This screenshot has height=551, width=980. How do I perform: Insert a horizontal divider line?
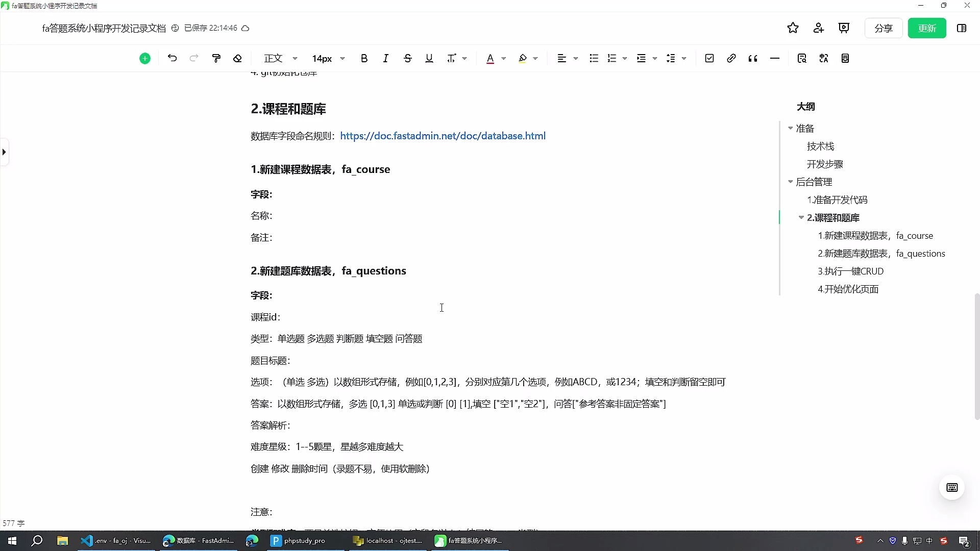(775, 58)
